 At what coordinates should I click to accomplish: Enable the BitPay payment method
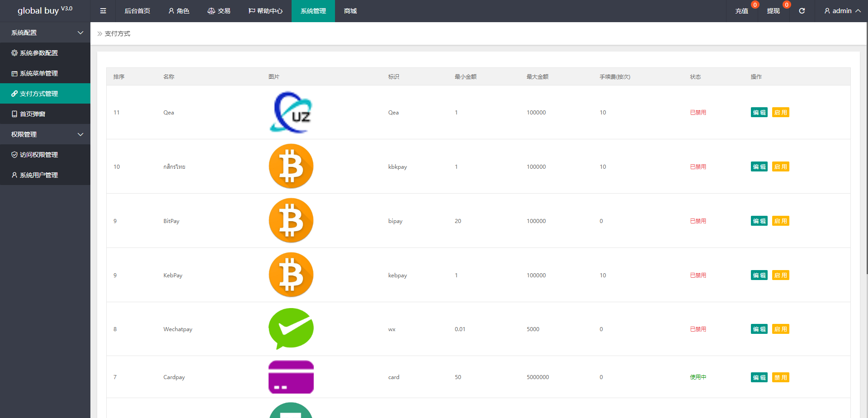(781, 221)
